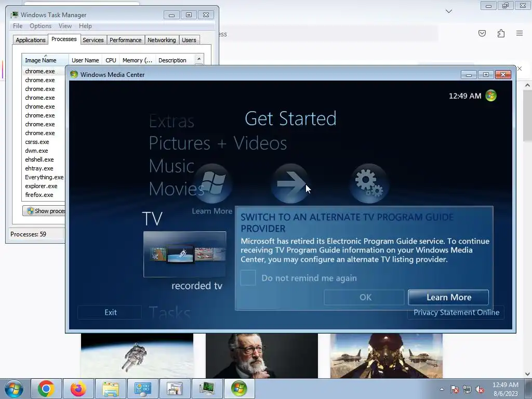Open the Firefox hamburger menu
The height and width of the screenshot is (399, 532).
point(520,33)
